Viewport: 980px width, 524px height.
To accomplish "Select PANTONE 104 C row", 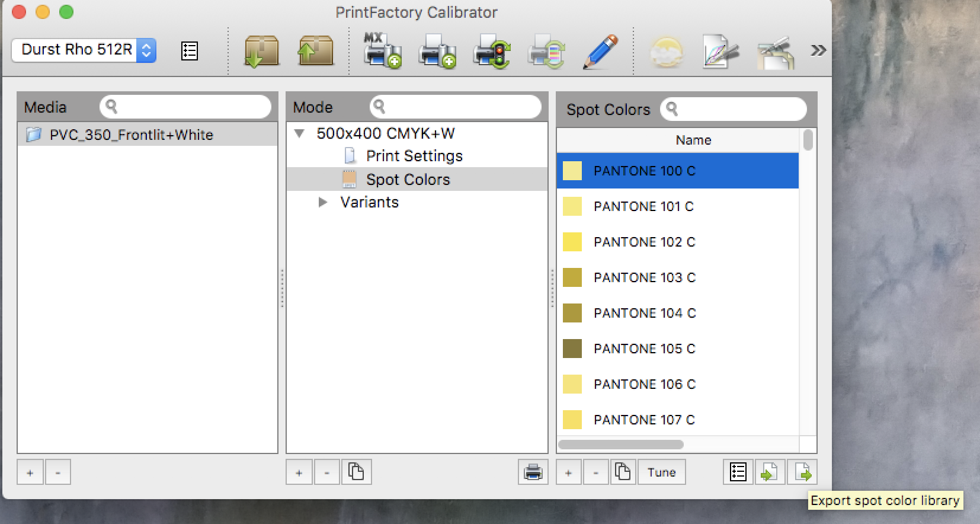I will (678, 313).
